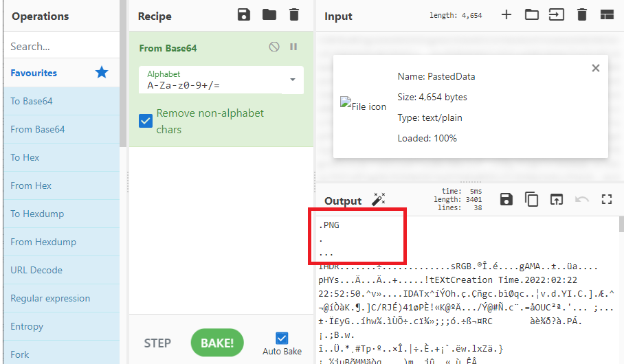Reset the pane layout
Viewport: 624px width, 364px height.
pyautogui.click(x=606, y=15)
